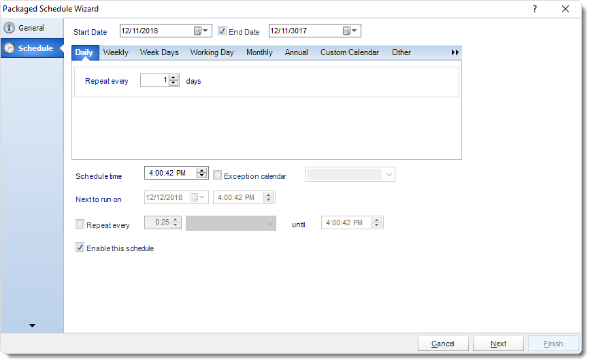Select the Schedule step in sidebar
Image resolution: width=592 pixels, height=364 pixels.
(32, 48)
